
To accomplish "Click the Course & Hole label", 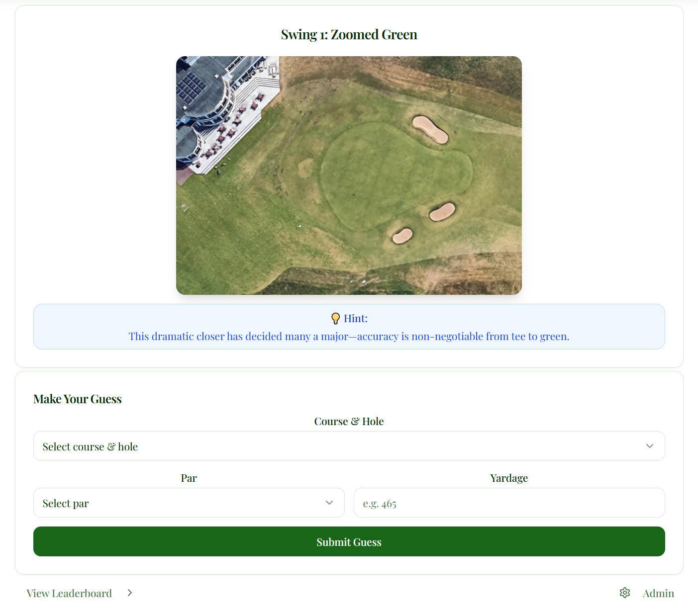I will [x=349, y=422].
